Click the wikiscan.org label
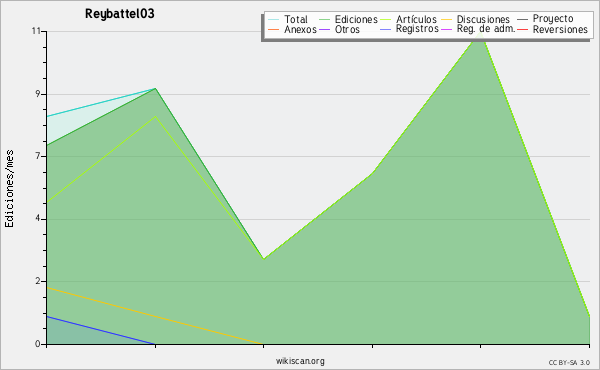Image resolution: width=600 pixels, height=370 pixels. [300, 361]
